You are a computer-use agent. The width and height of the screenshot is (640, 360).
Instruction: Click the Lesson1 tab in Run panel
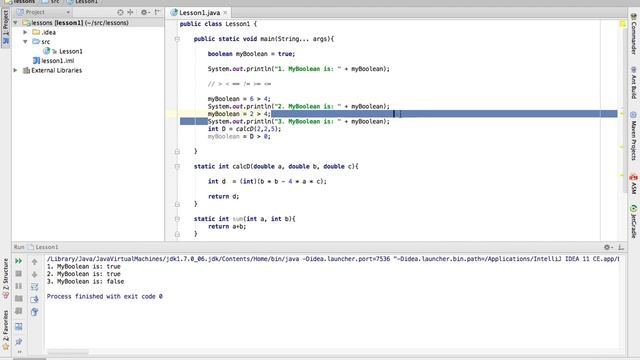[x=43, y=247]
